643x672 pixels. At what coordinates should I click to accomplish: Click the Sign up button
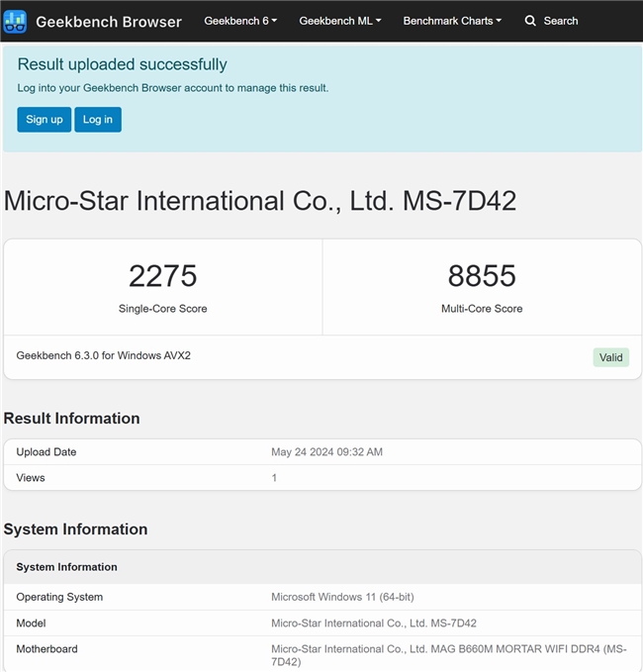coord(45,120)
